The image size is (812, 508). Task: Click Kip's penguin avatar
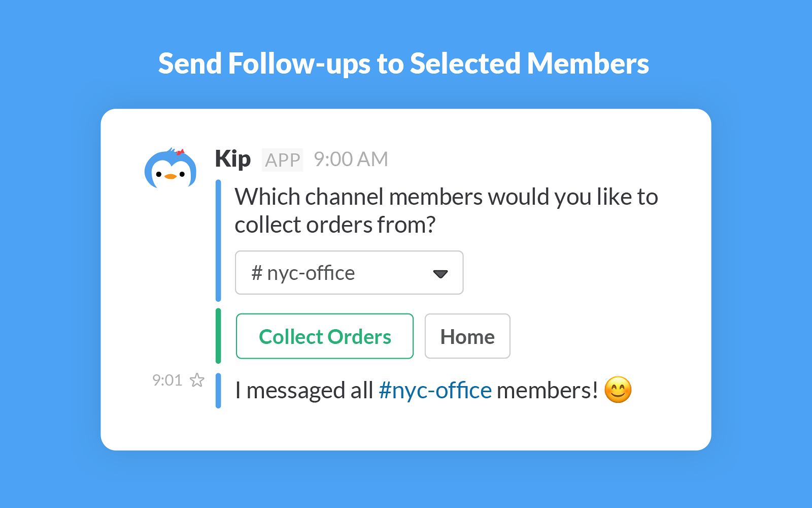[170, 170]
